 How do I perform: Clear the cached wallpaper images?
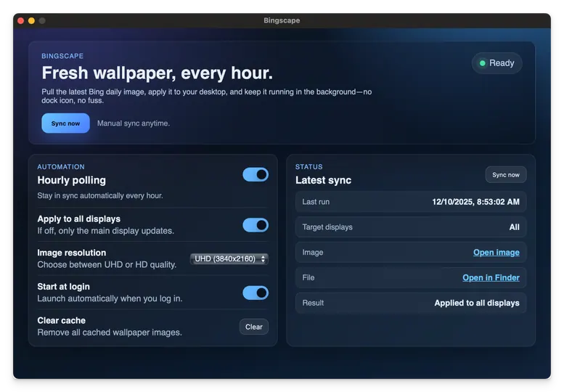(x=254, y=327)
